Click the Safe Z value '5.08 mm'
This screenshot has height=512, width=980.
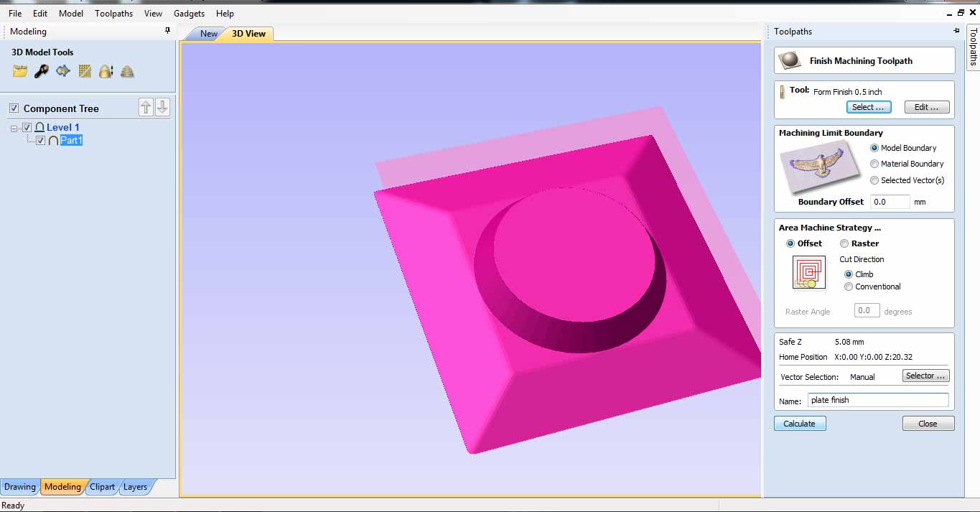[x=849, y=342]
